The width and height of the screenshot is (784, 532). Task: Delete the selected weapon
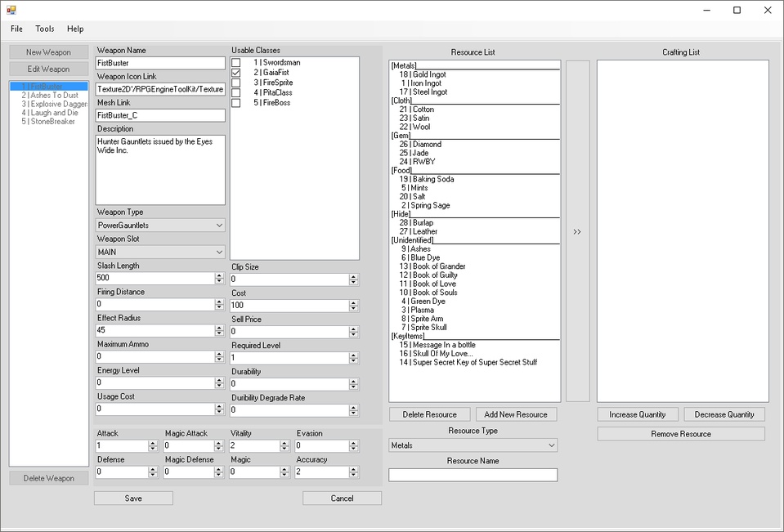click(48, 477)
